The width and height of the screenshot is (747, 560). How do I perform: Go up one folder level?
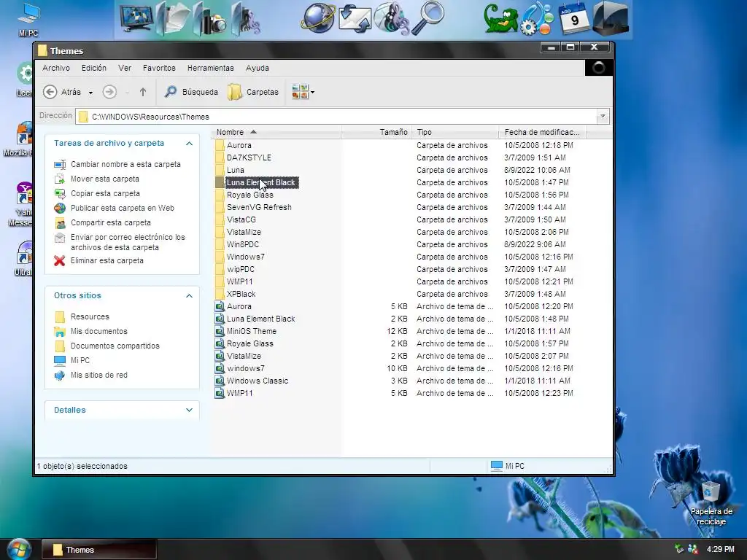(143, 92)
